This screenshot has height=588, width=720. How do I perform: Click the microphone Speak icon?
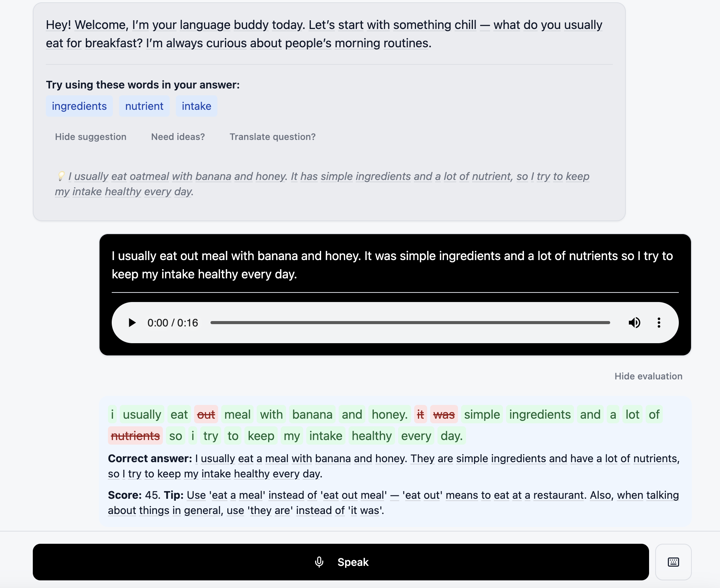[x=319, y=562]
